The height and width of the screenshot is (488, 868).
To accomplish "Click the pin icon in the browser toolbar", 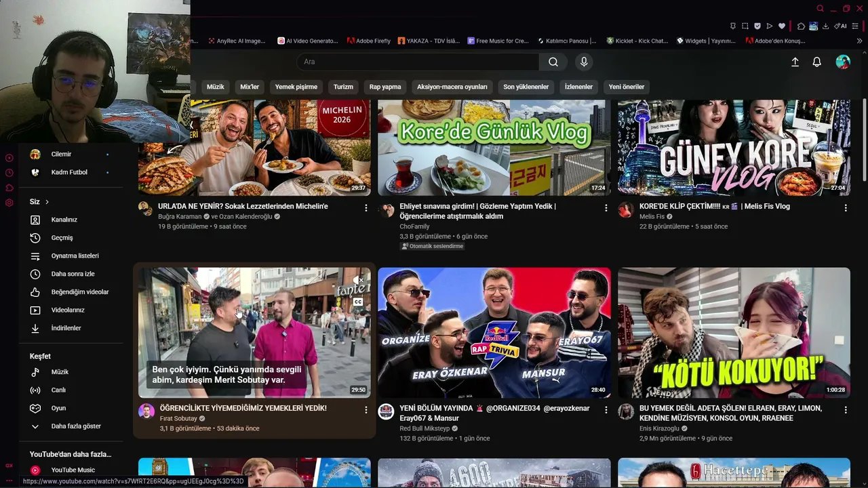I will click(733, 26).
